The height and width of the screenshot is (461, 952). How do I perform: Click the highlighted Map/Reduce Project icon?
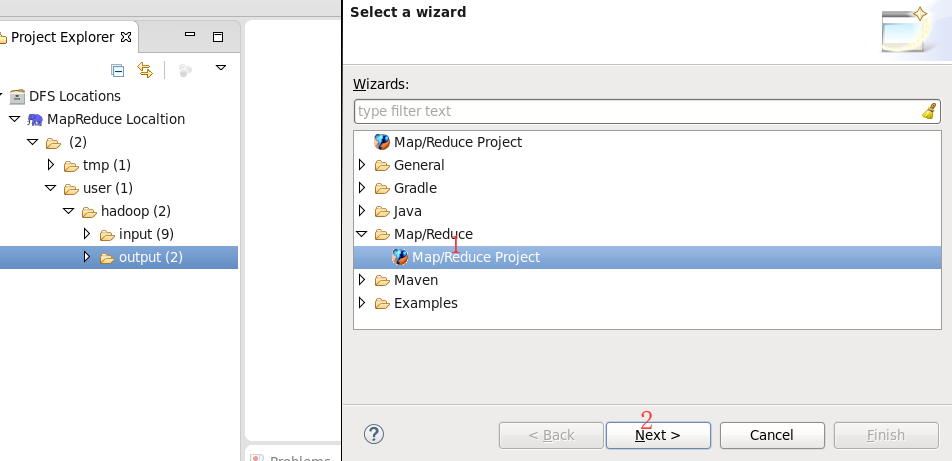pos(400,257)
